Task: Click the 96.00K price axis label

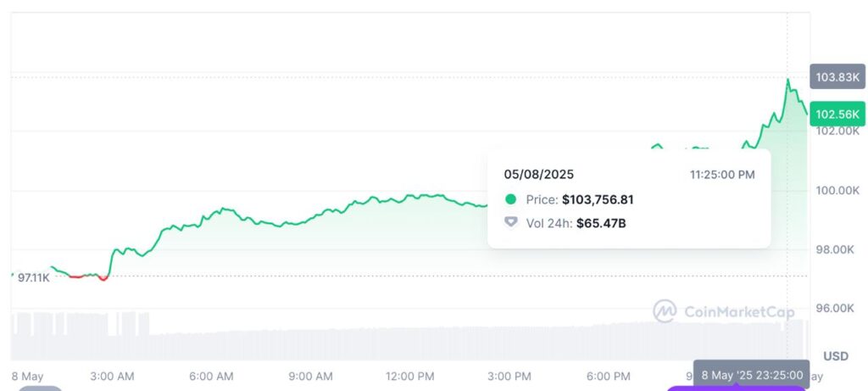Action: (x=837, y=309)
